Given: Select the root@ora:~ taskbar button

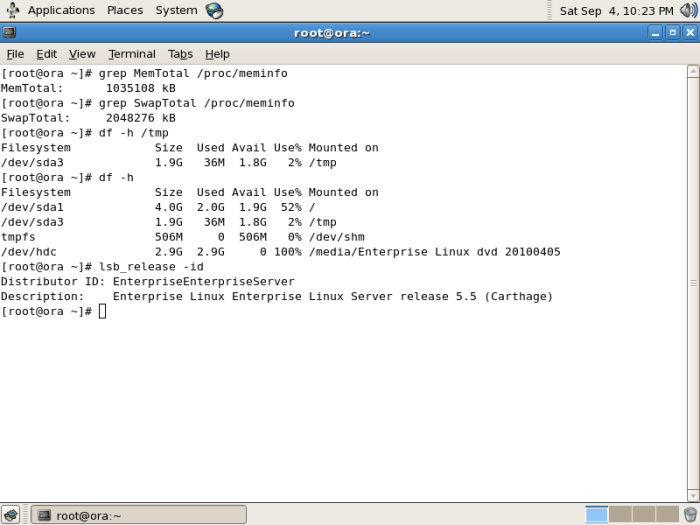Looking at the screenshot, I should pos(138,515).
